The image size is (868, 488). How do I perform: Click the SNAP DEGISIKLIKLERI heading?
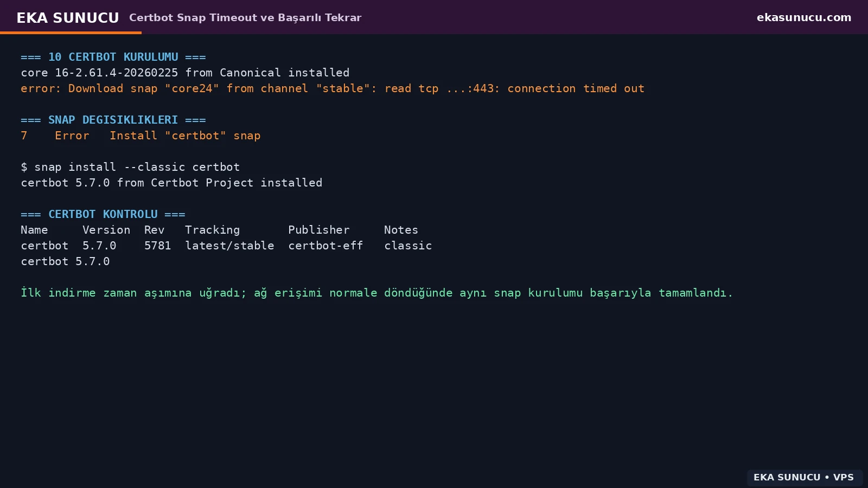click(x=113, y=120)
